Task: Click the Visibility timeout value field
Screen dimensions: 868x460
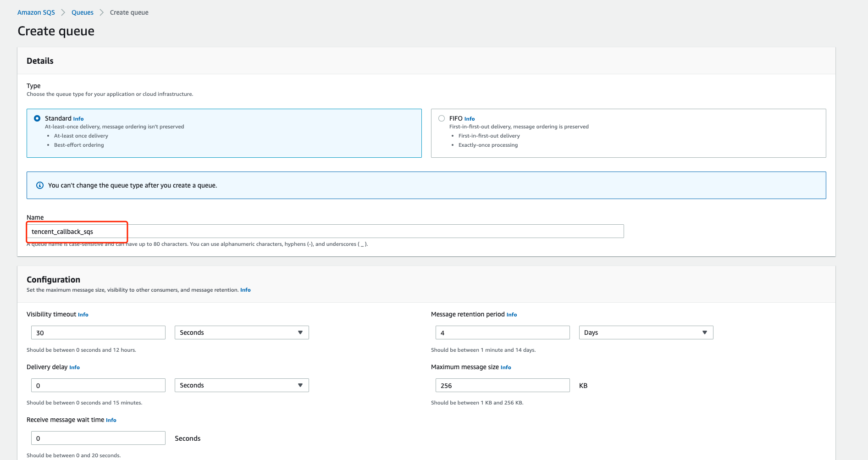Action: (98, 333)
